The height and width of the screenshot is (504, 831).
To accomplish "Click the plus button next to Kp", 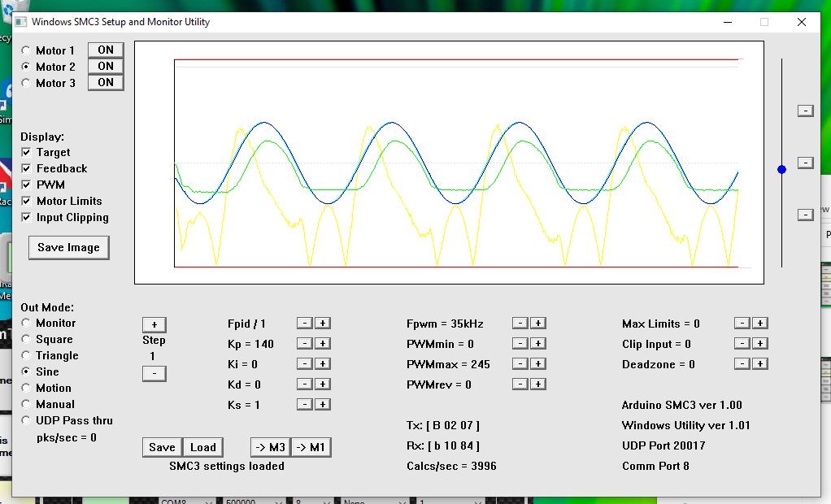I will pos(323,344).
